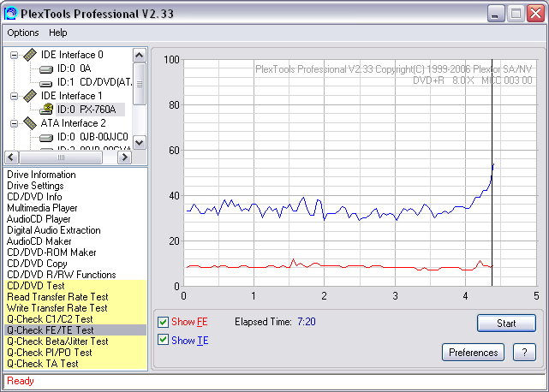Select the IDE Interface 1 label

tap(71, 96)
